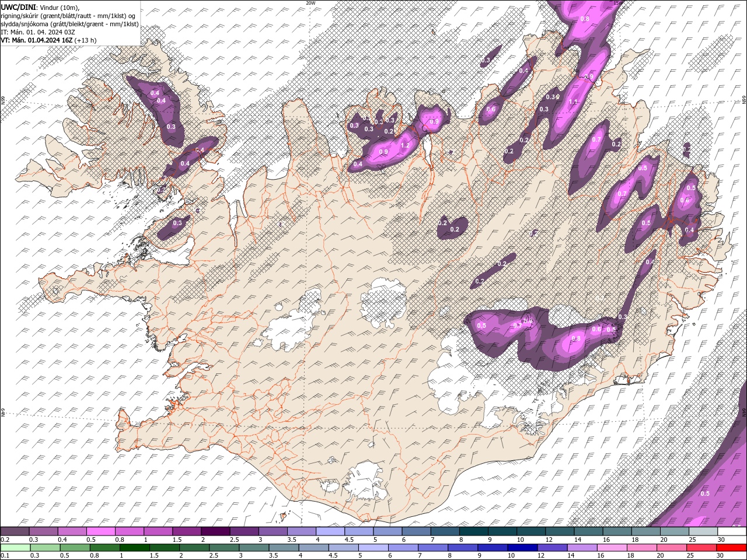Click the purple 12 swatch in lower legend row
This screenshot has height=560, width=747.
click(553, 548)
